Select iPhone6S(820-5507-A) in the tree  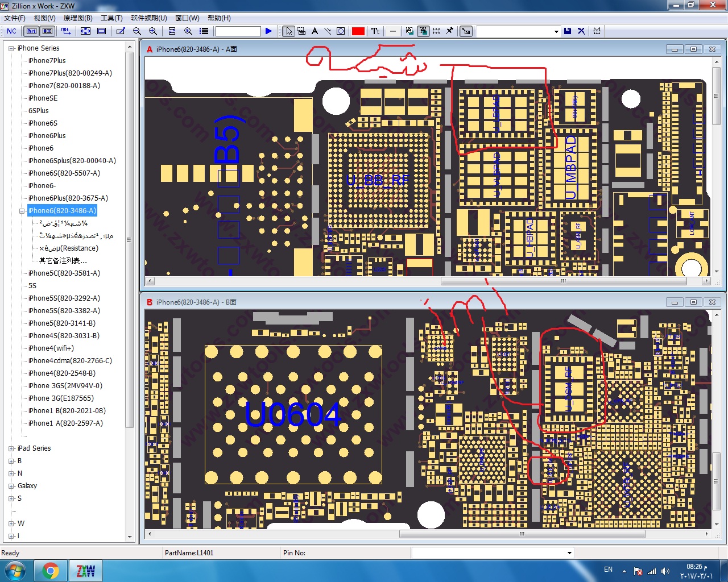pos(64,173)
